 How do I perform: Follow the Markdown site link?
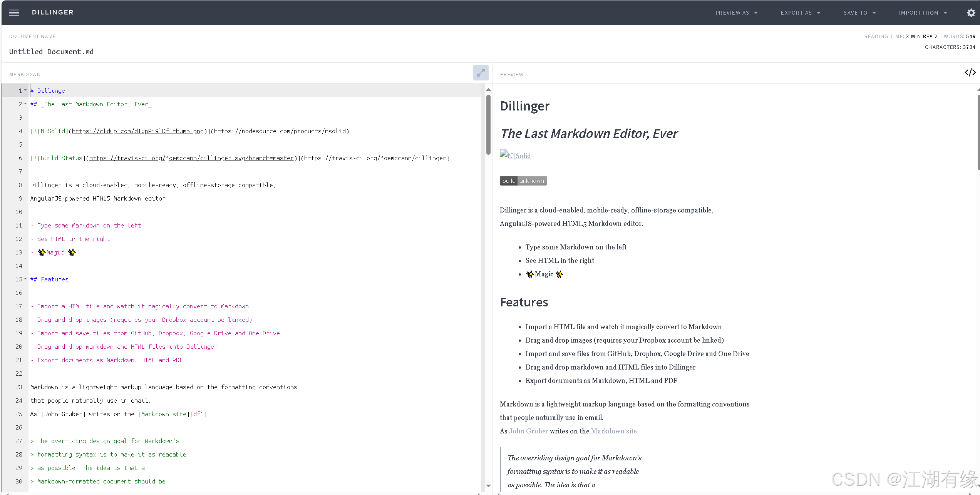613,431
